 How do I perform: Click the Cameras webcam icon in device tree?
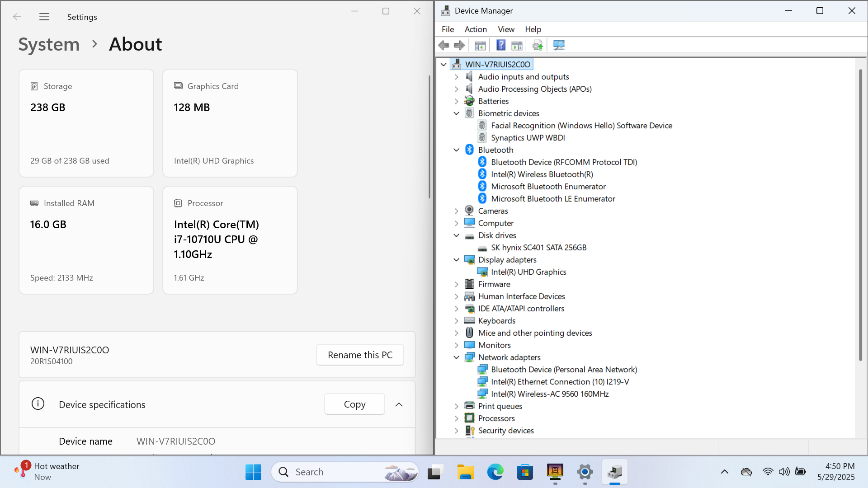pyautogui.click(x=469, y=211)
